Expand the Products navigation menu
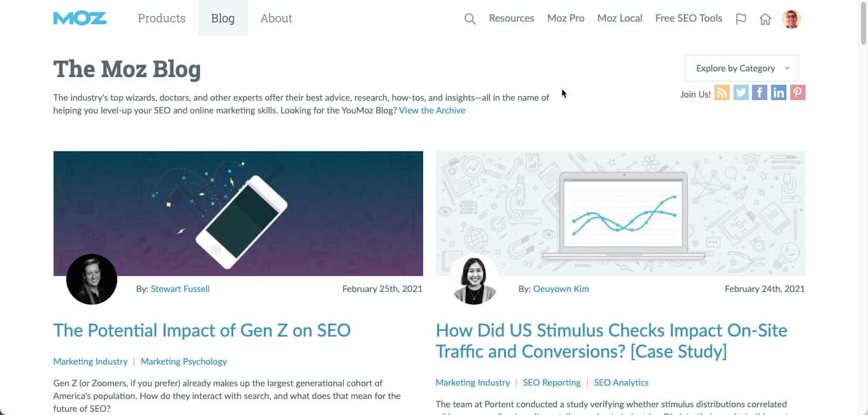 click(161, 18)
